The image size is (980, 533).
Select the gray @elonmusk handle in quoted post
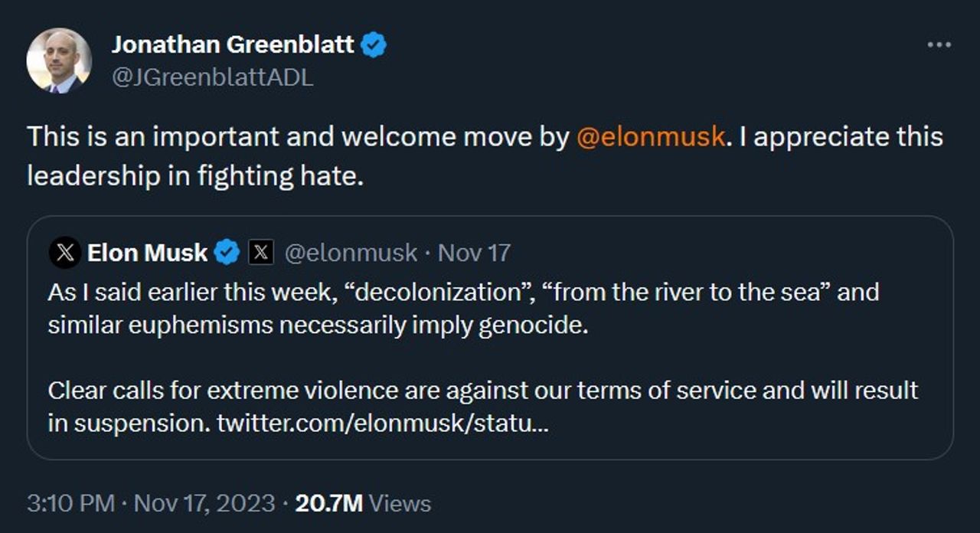click(351, 253)
